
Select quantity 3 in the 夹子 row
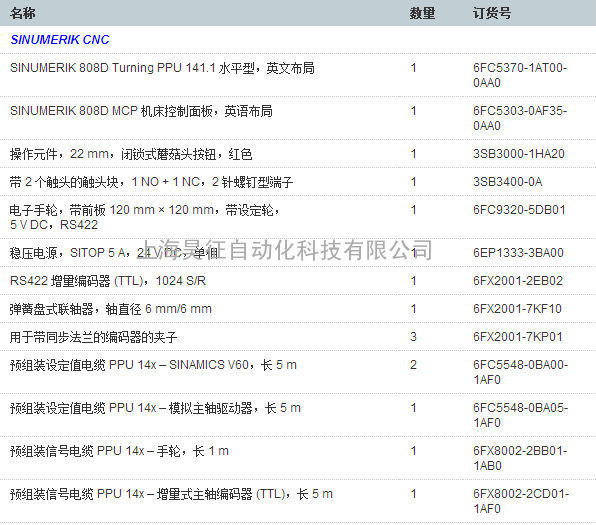tap(413, 336)
